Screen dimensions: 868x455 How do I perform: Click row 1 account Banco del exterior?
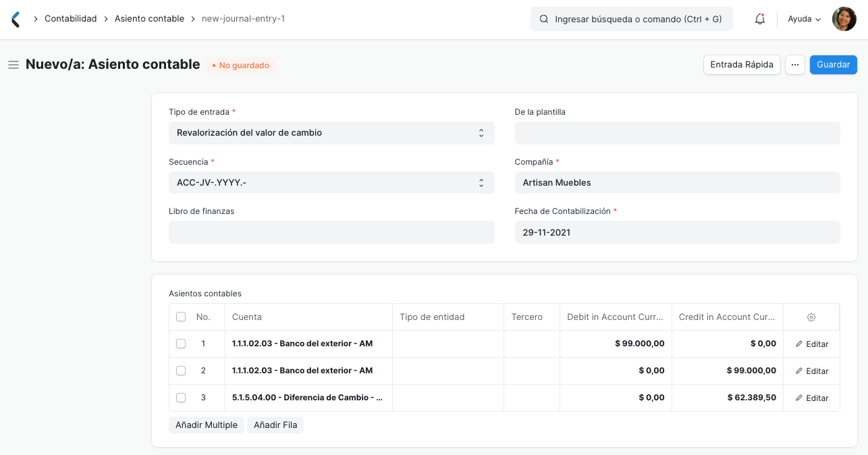tap(308, 344)
